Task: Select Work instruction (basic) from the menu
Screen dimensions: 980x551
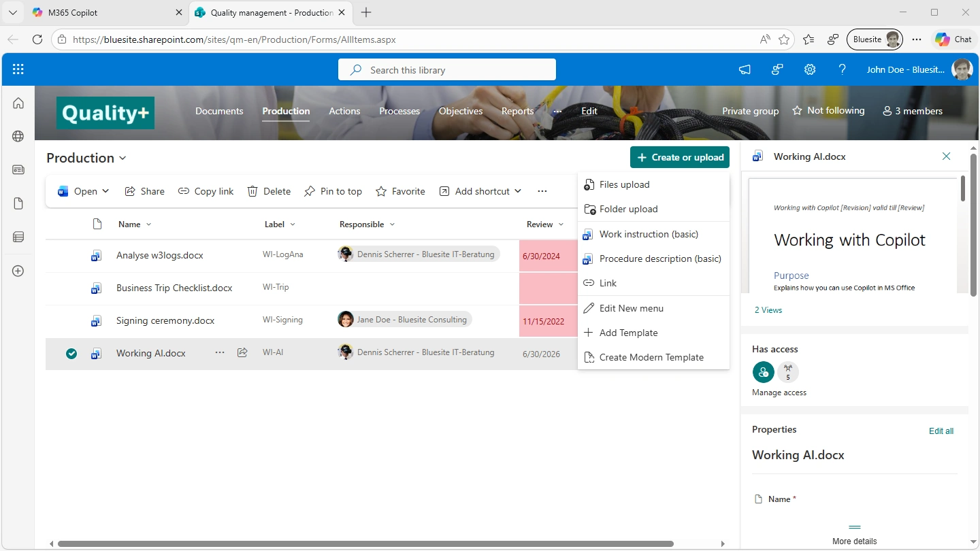Action: pos(648,234)
